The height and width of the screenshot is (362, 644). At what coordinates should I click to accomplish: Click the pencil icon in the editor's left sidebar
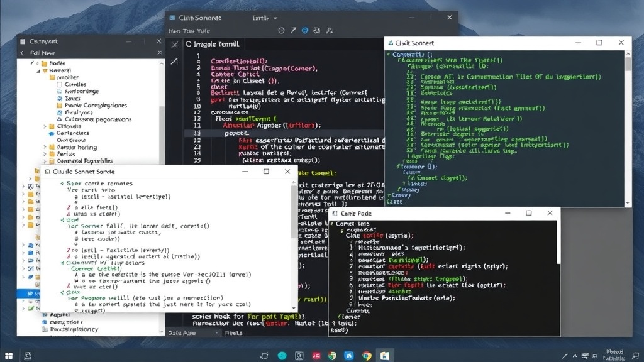pos(175,61)
